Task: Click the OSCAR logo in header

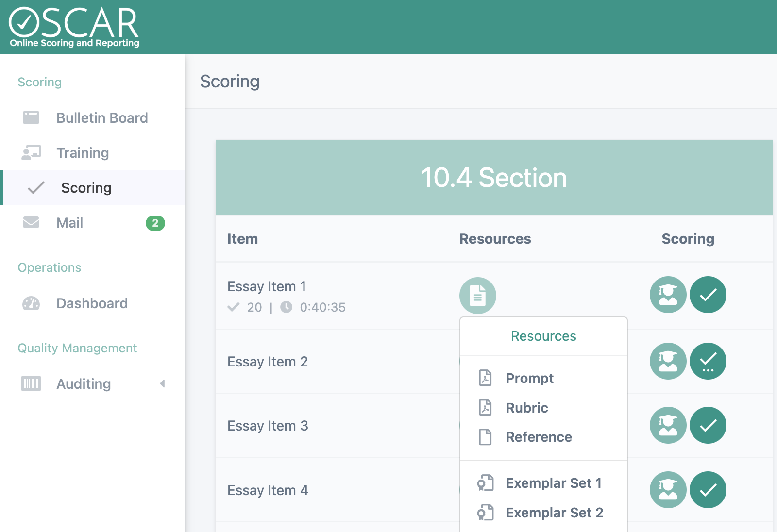Action: [x=74, y=27]
